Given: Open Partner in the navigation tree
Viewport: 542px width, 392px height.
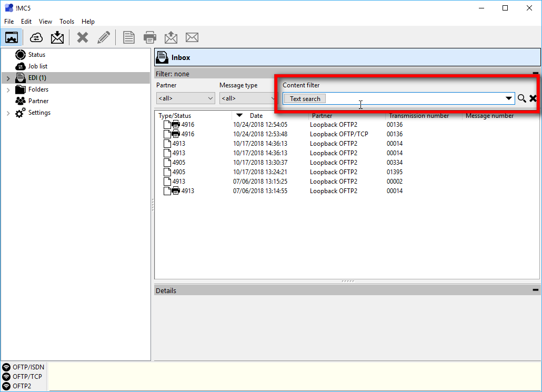Looking at the screenshot, I should (x=38, y=101).
